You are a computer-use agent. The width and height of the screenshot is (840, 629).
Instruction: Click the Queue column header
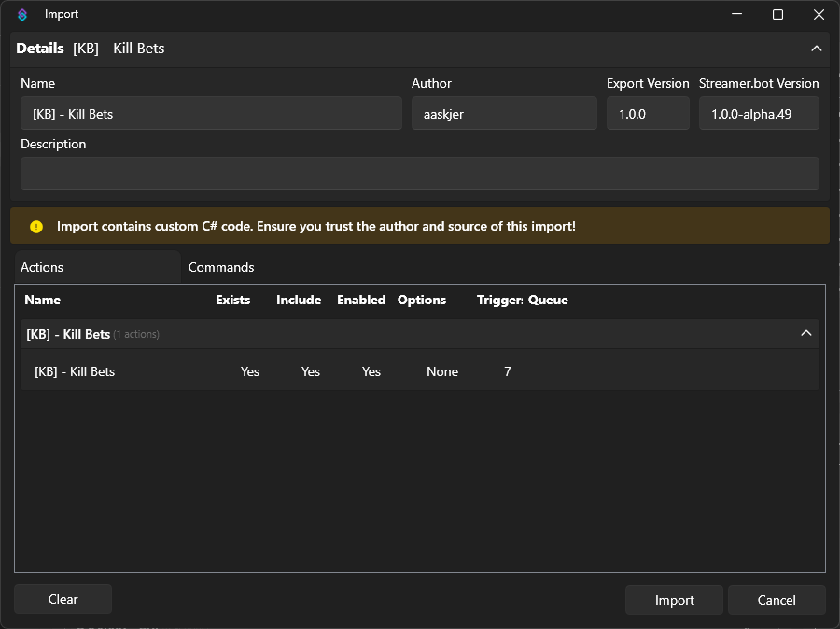[548, 300]
